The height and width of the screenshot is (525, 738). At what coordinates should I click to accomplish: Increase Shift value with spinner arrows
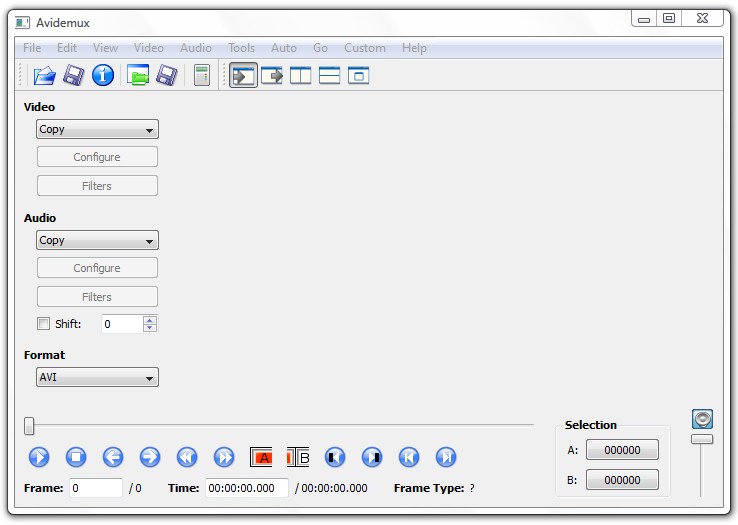coord(150,320)
